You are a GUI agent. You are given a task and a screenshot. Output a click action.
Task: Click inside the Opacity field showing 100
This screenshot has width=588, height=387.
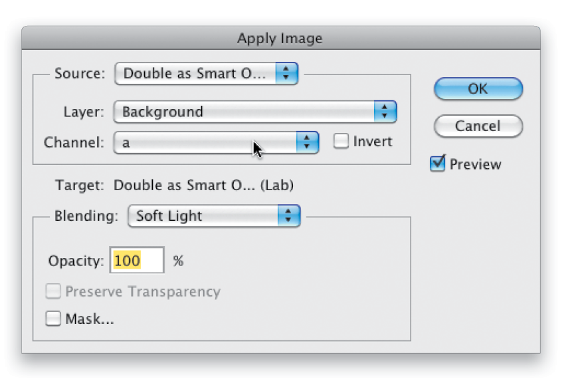[x=137, y=260]
